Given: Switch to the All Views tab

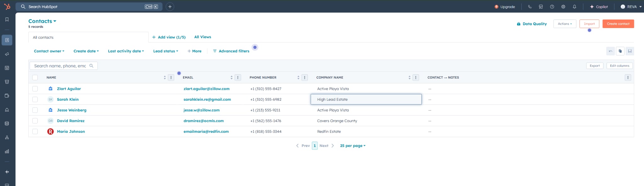Looking at the screenshot, I should point(203,37).
